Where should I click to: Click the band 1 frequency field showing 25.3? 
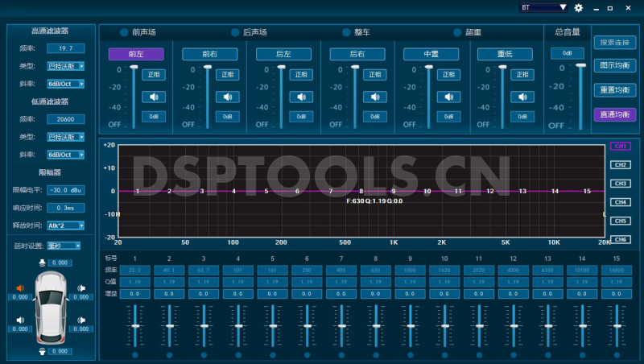pyautogui.click(x=134, y=271)
